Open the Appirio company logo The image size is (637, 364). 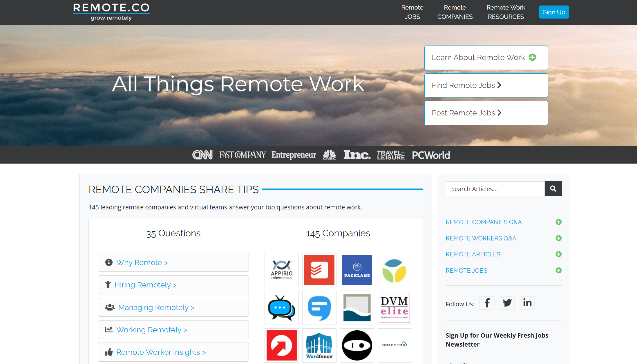281,270
